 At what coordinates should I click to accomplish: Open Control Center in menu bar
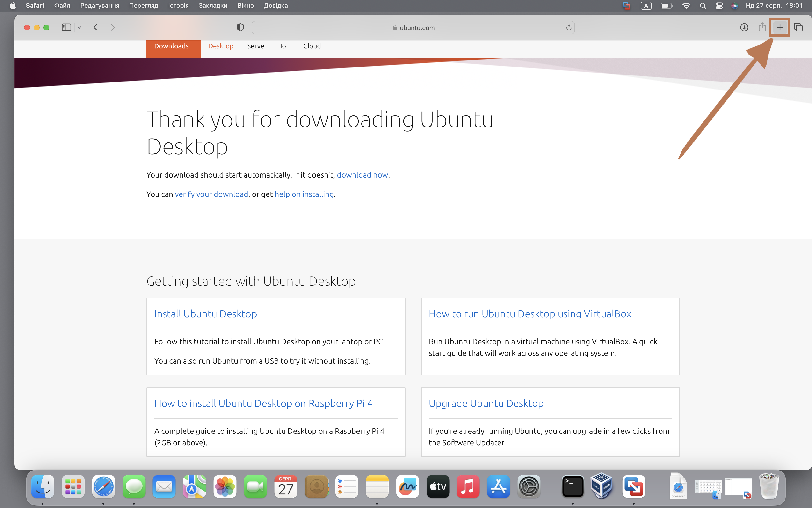click(x=719, y=6)
